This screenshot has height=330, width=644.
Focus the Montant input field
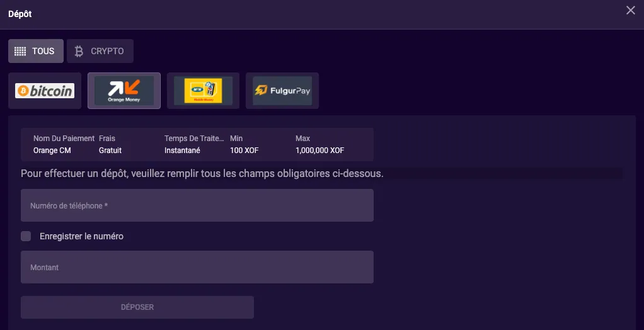tap(197, 267)
